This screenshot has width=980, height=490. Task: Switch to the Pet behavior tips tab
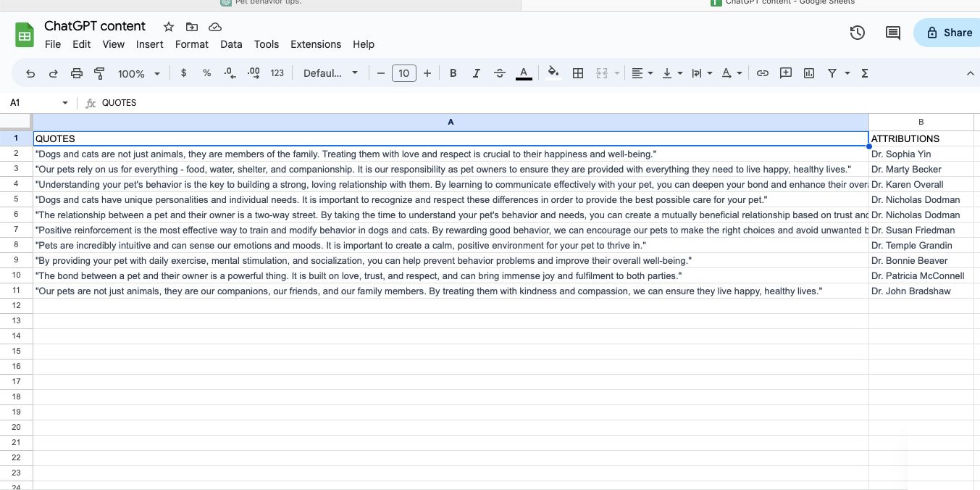(268, 3)
